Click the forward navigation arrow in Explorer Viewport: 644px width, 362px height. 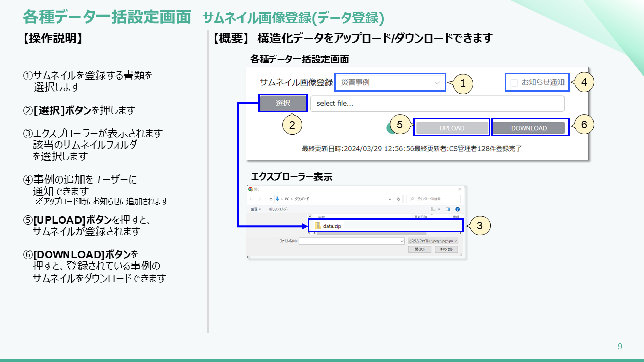(x=258, y=199)
